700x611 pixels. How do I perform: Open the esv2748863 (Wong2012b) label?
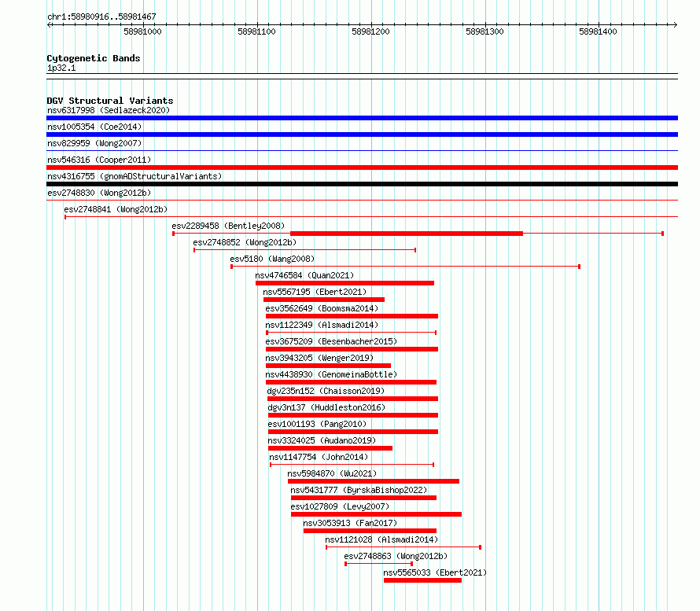point(396,556)
